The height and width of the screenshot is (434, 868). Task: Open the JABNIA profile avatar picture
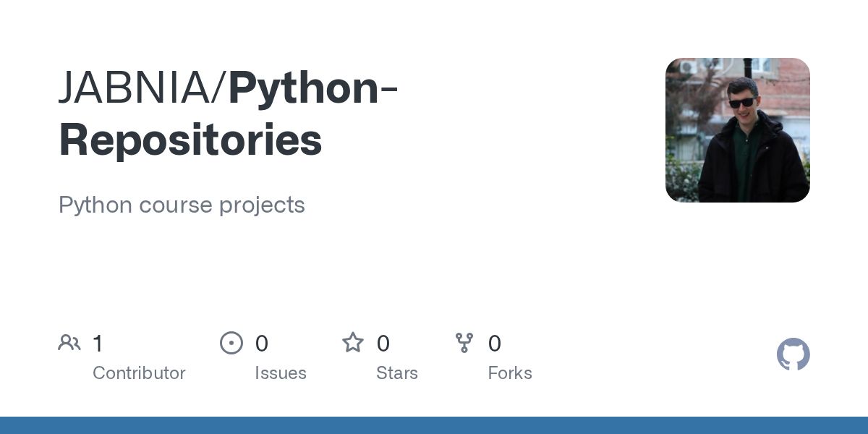pyautogui.click(x=737, y=130)
